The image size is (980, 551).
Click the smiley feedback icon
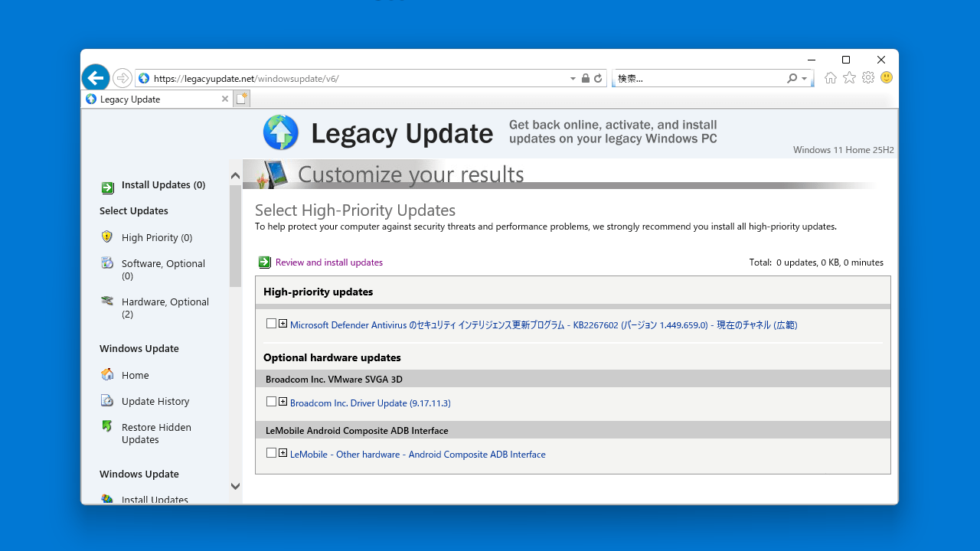[x=887, y=77]
